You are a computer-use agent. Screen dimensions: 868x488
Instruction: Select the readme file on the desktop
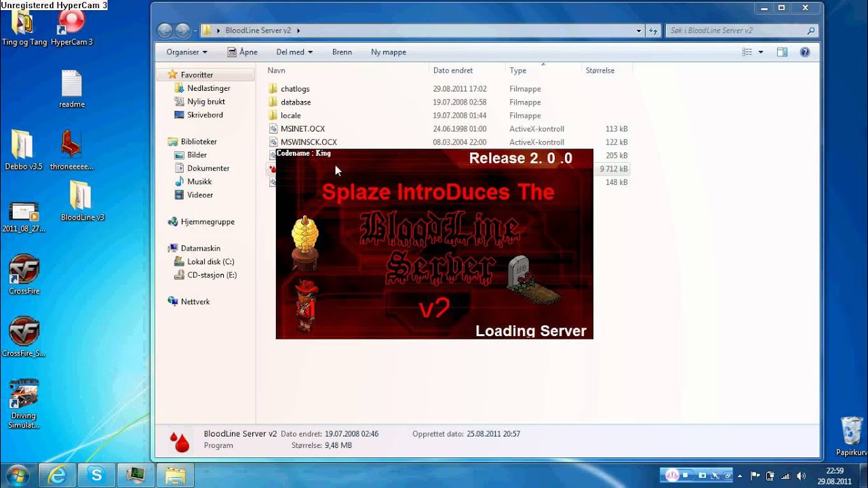click(72, 89)
